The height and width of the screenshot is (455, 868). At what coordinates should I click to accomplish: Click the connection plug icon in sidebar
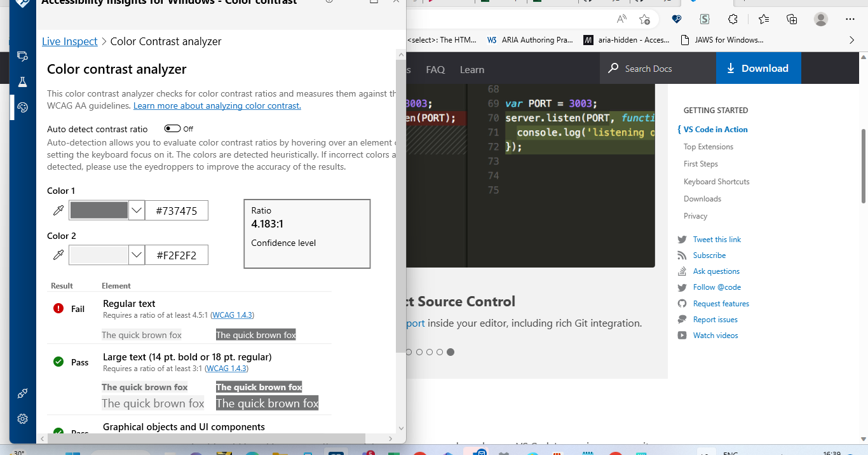pos(22,393)
